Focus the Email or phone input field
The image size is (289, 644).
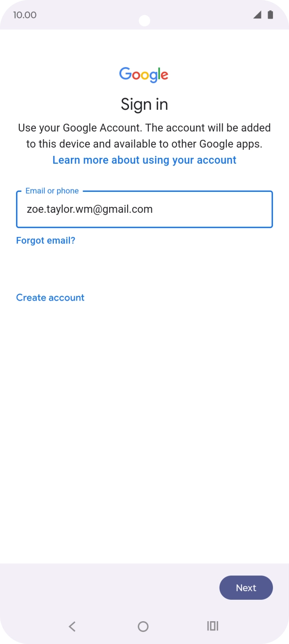tap(144, 209)
